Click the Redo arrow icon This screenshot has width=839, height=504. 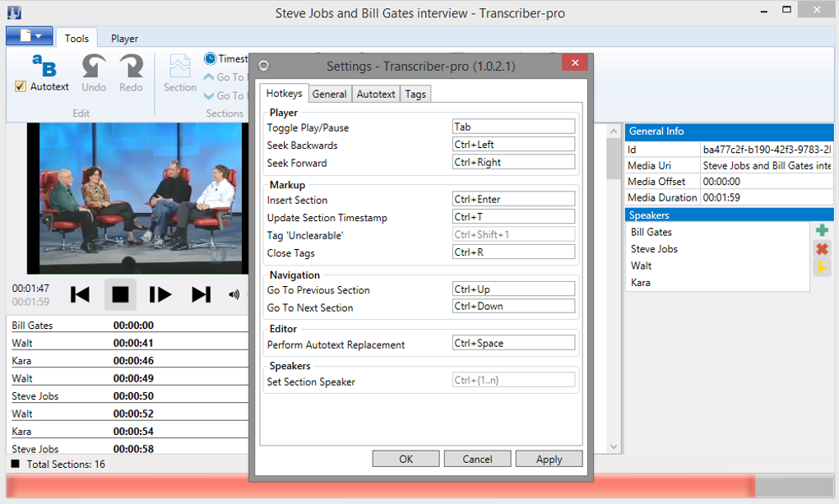[x=131, y=67]
